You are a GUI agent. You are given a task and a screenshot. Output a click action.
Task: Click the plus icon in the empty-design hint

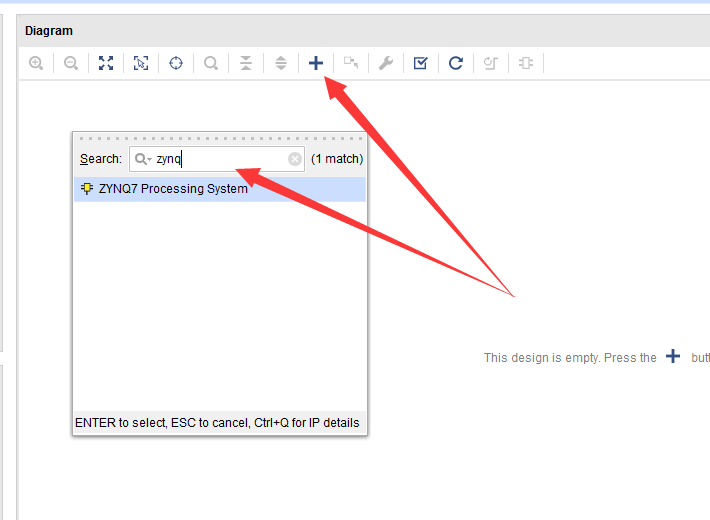tap(673, 356)
